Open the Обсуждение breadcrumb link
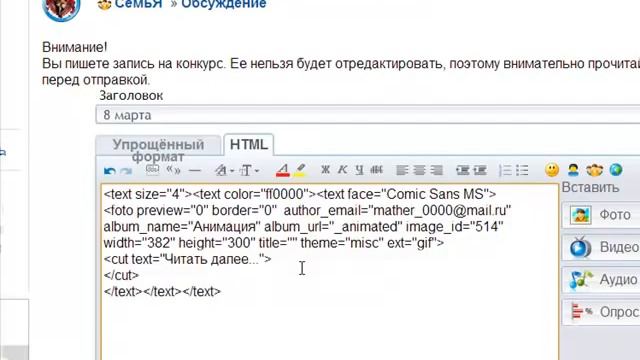This screenshot has width=640, height=360. pos(224,4)
